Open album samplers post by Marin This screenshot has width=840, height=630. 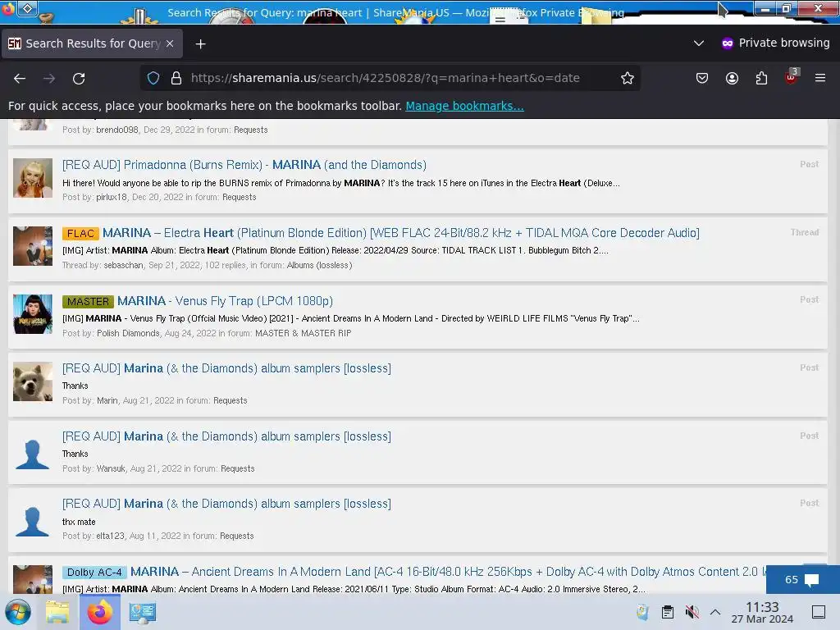(x=226, y=368)
